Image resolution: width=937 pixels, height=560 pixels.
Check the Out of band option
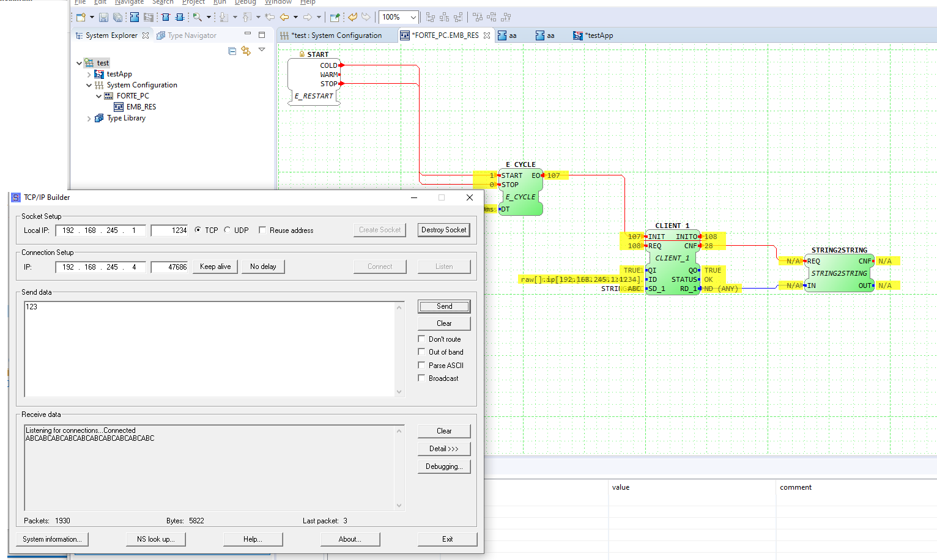click(421, 352)
